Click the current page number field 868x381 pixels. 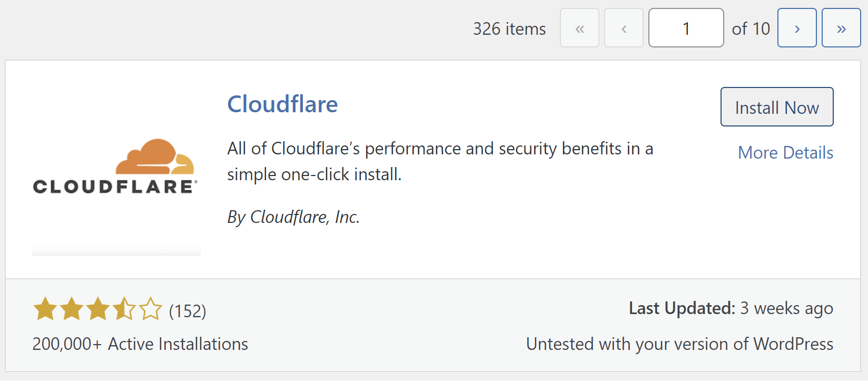point(686,27)
